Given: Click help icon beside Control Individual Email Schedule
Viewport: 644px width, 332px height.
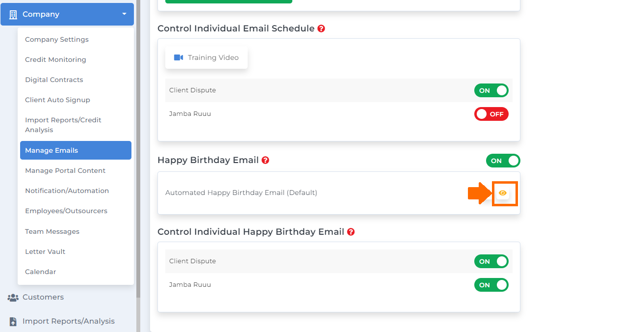Looking at the screenshot, I should [321, 28].
